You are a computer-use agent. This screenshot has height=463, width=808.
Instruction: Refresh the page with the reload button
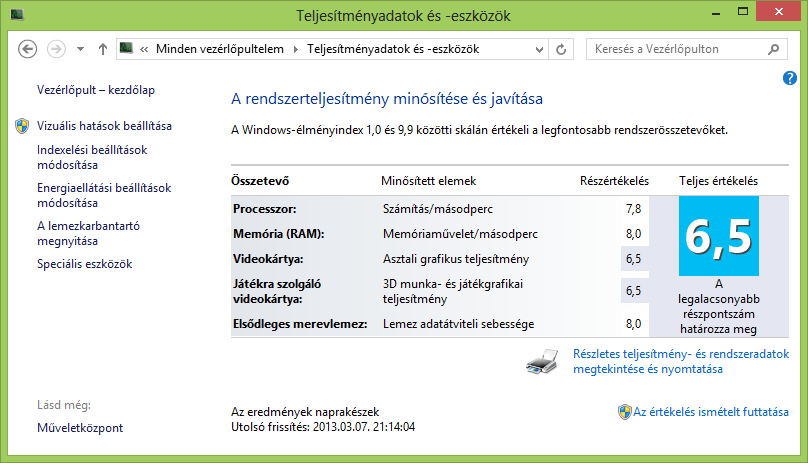coord(561,49)
